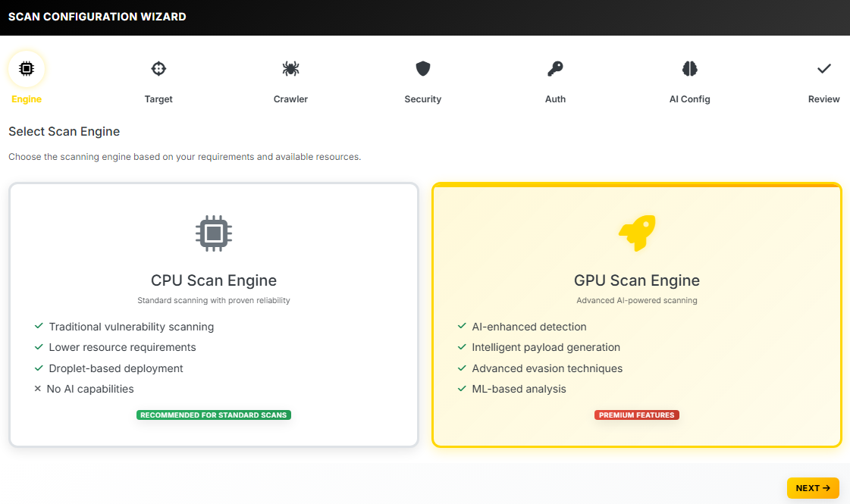
Task: Click the Target crosshair step icon
Action: point(158,69)
